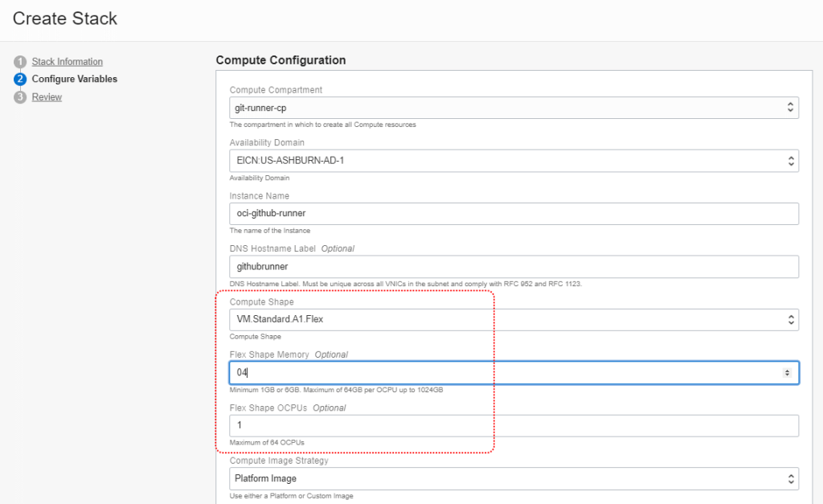Focus the Flex Shape OCPUs input
Screen dimensions: 823x504
(513, 426)
